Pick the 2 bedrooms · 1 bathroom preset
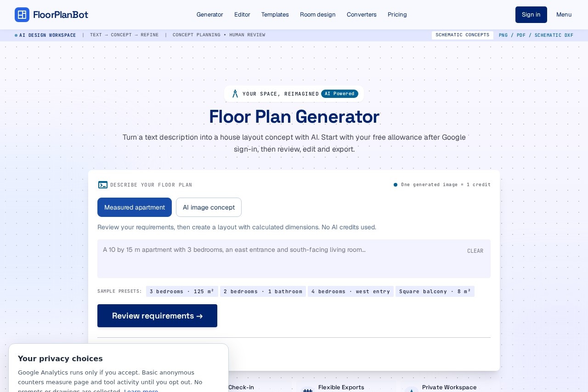 coord(263,291)
